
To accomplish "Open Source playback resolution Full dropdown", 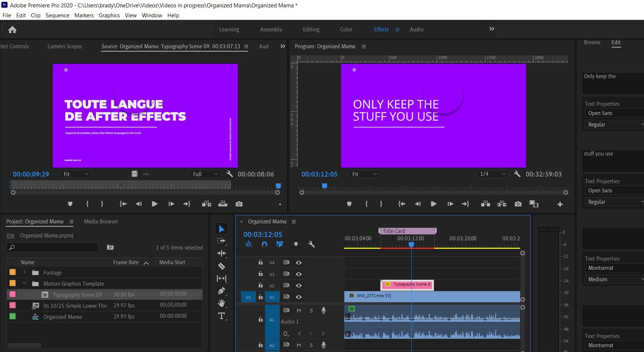I will coord(205,174).
